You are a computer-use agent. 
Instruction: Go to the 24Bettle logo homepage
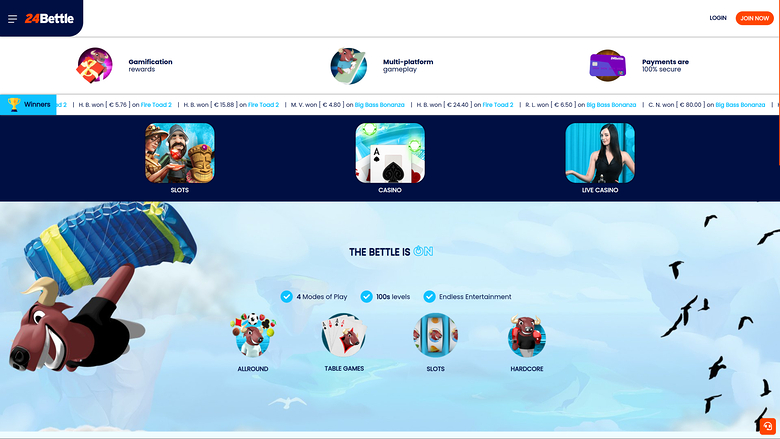(49, 18)
